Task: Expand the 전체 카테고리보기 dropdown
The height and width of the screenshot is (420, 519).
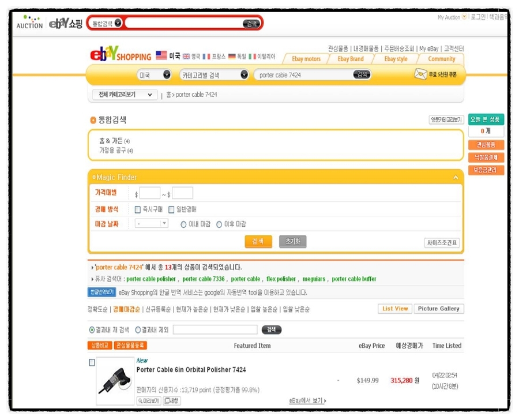Action: (x=125, y=95)
